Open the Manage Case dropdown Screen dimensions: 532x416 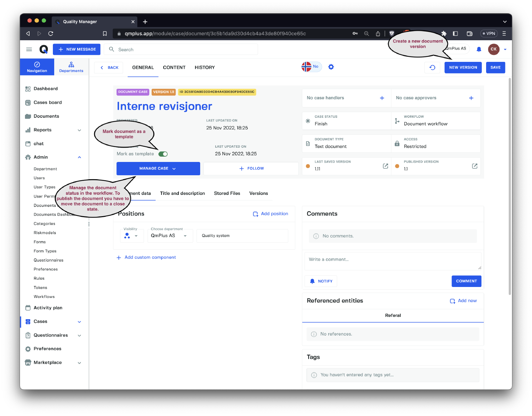click(x=158, y=169)
